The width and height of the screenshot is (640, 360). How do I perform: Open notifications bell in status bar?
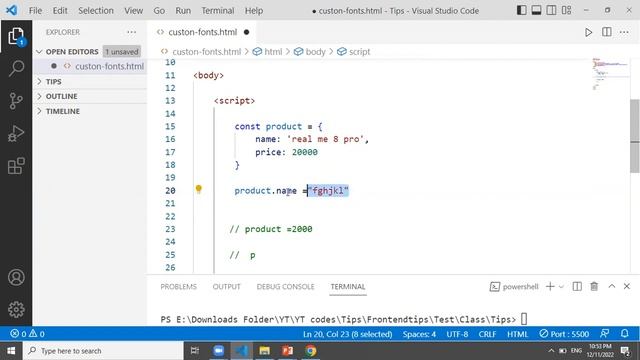(624, 334)
